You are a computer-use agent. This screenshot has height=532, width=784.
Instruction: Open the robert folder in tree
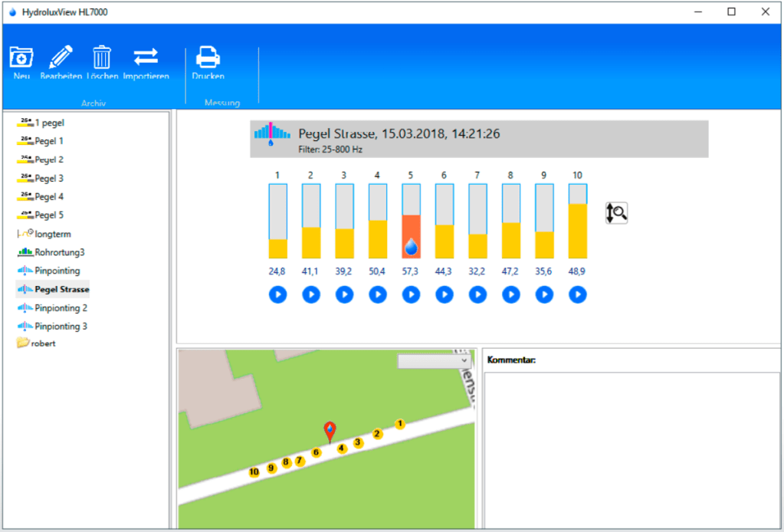[43, 343]
